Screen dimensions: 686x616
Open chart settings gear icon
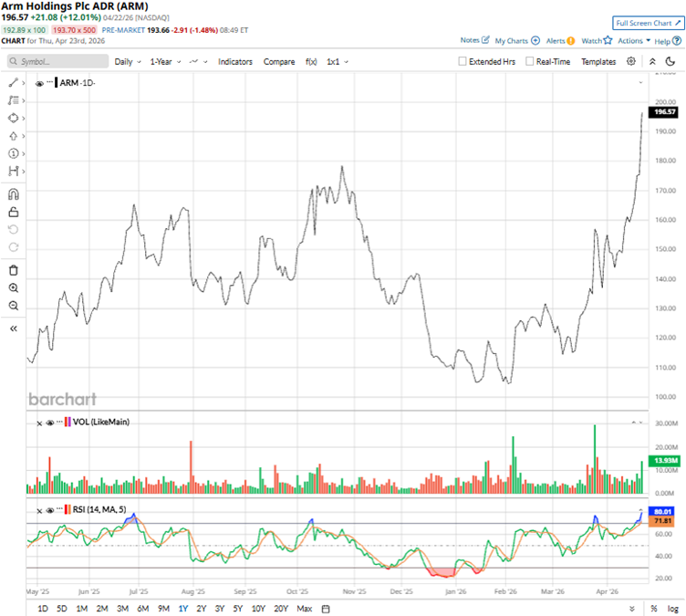click(630, 61)
